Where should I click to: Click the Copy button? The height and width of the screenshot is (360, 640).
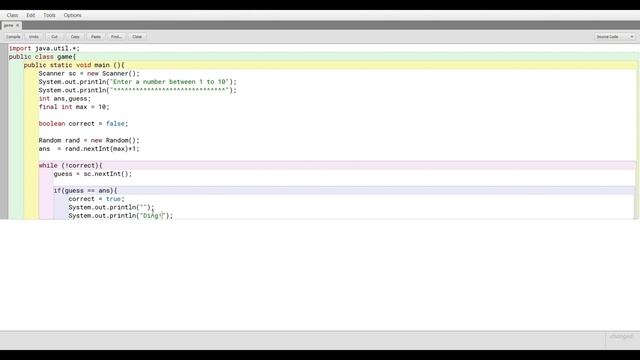(x=75, y=37)
